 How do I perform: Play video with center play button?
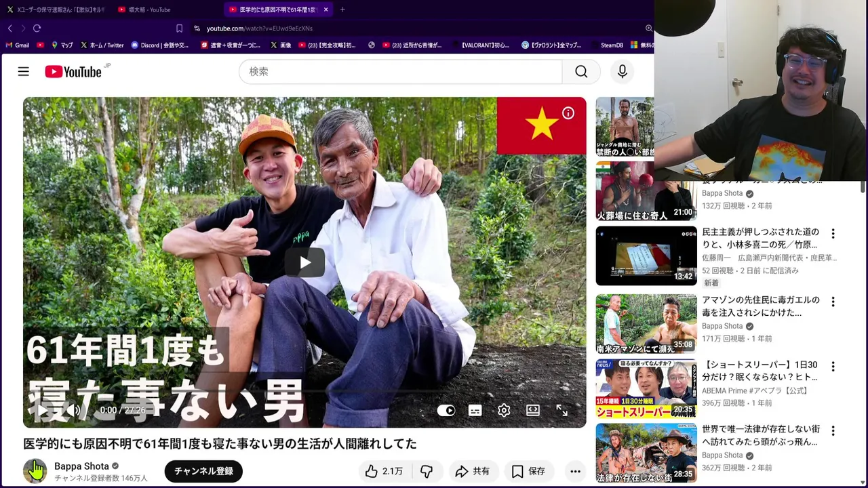(304, 262)
